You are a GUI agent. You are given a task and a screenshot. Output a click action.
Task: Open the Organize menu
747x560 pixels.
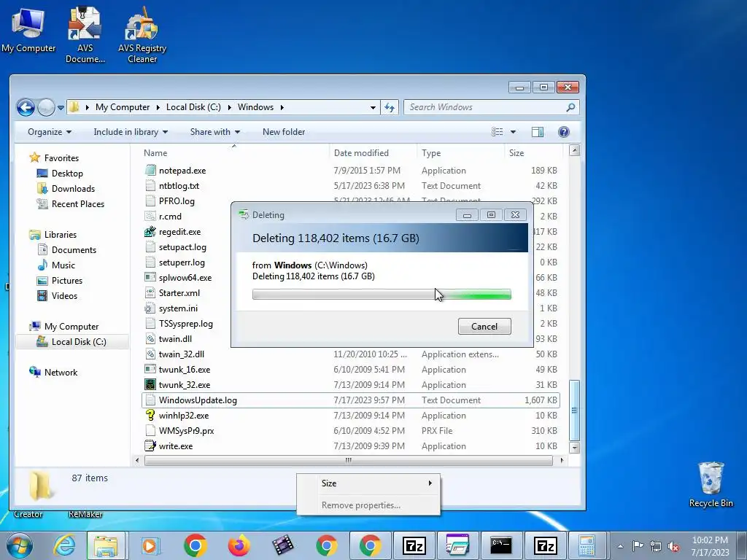click(x=50, y=132)
